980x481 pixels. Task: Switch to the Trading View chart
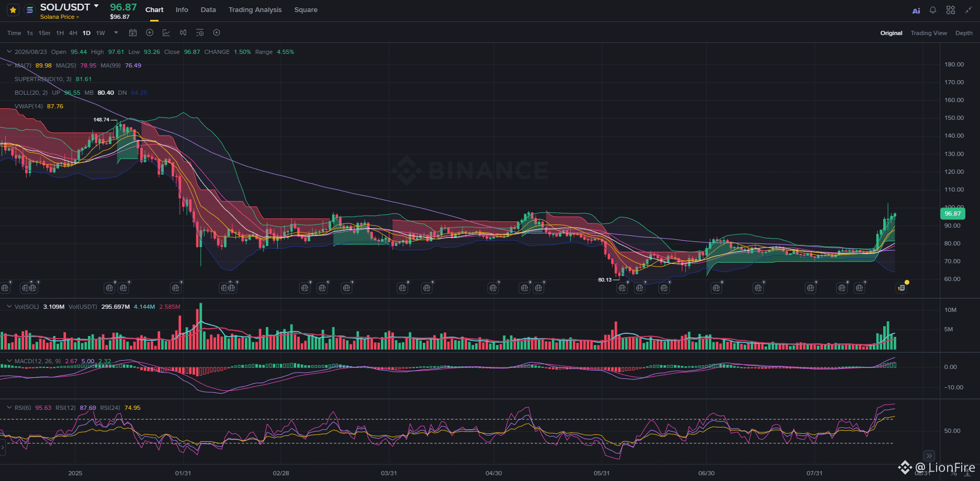[x=929, y=33]
